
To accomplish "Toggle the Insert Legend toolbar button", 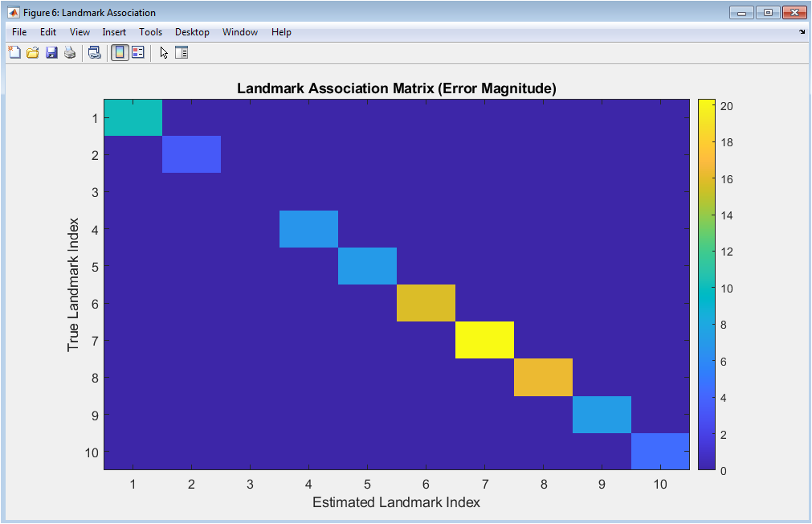I will click(x=138, y=53).
